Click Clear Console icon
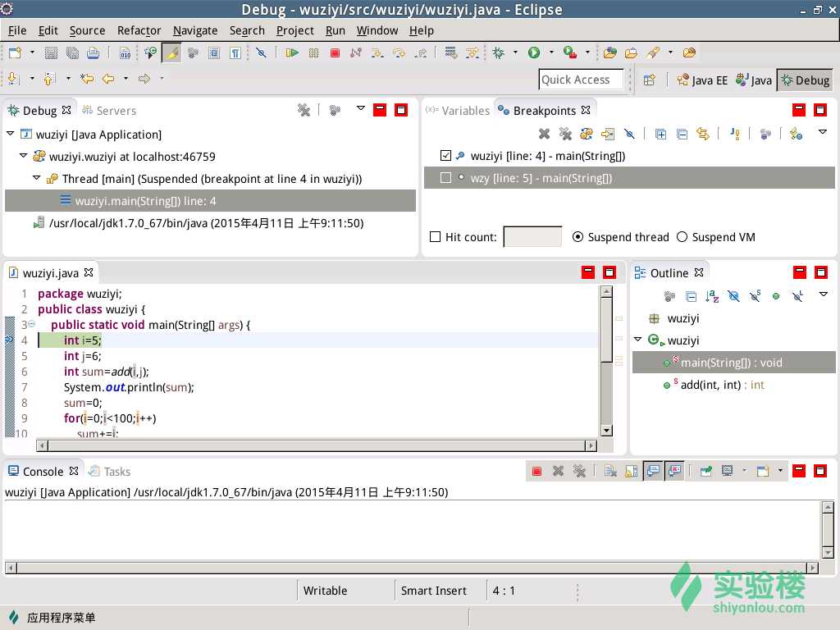This screenshot has height=630, width=840. (610, 471)
